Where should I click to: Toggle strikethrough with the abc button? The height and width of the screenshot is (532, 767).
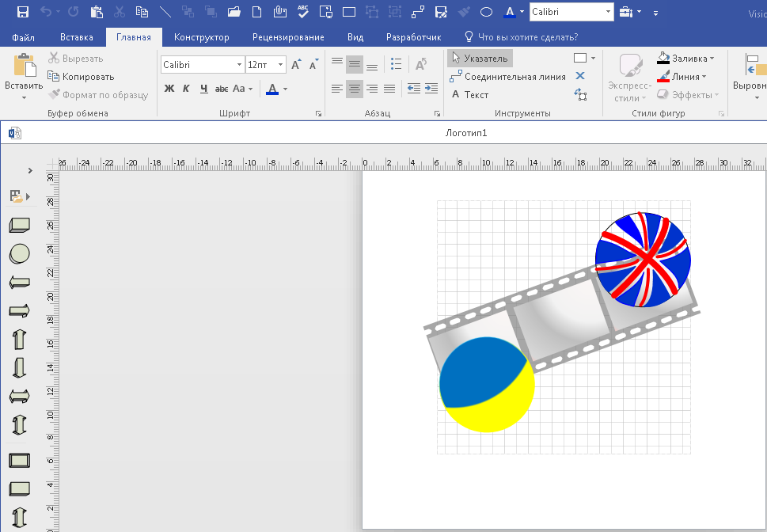222,89
